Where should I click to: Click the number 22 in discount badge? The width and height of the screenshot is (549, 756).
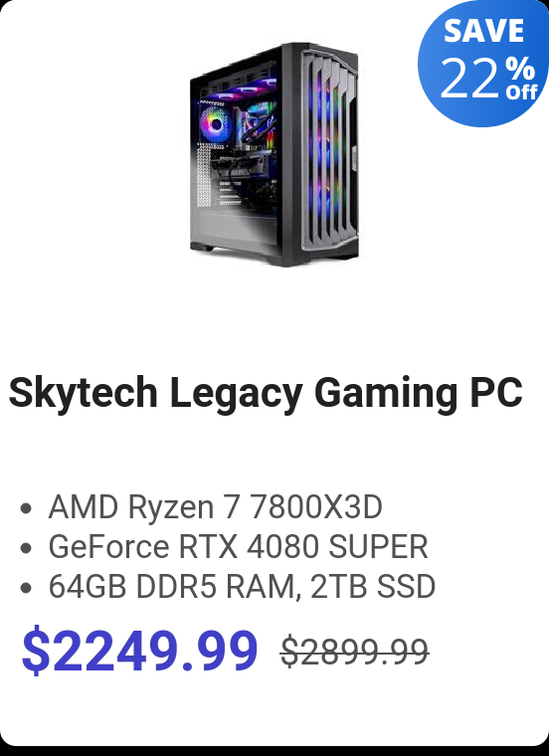pyautogui.click(x=469, y=79)
